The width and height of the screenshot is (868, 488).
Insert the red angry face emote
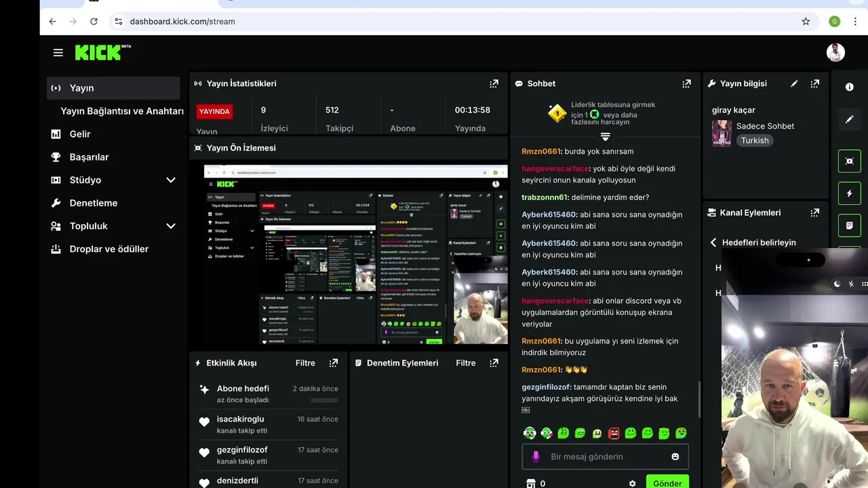[614, 433]
